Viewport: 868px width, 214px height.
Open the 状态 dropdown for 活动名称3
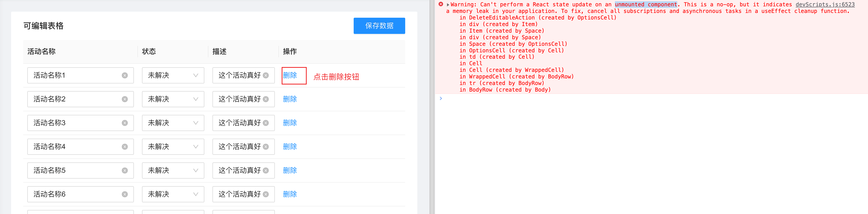[173, 123]
